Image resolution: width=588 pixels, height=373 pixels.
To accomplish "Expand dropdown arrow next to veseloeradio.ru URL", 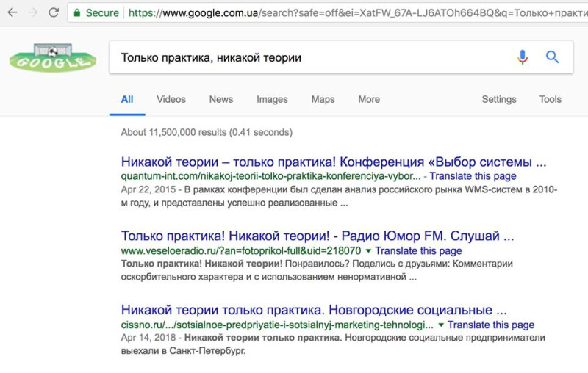I will 368,250.
